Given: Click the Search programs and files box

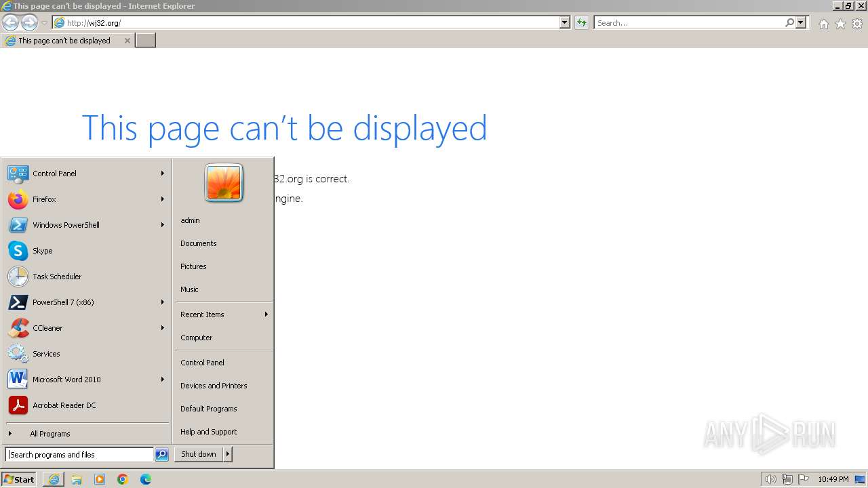Looking at the screenshot, I should [79, 455].
